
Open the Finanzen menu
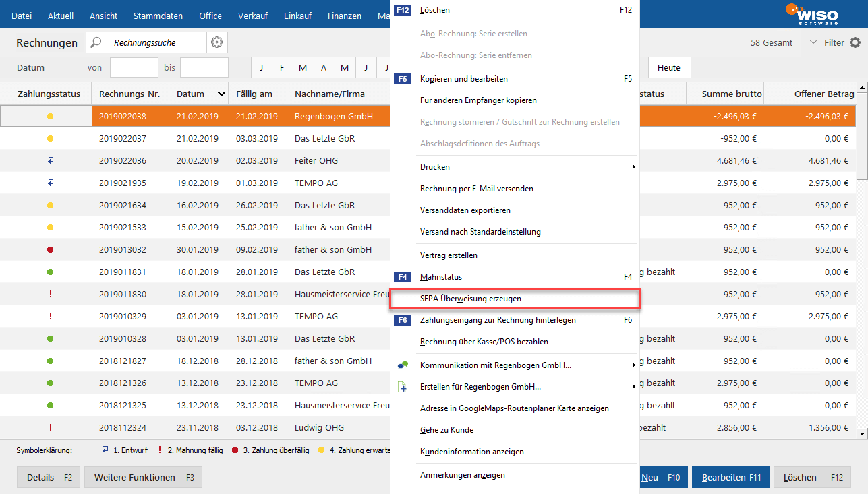click(345, 16)
